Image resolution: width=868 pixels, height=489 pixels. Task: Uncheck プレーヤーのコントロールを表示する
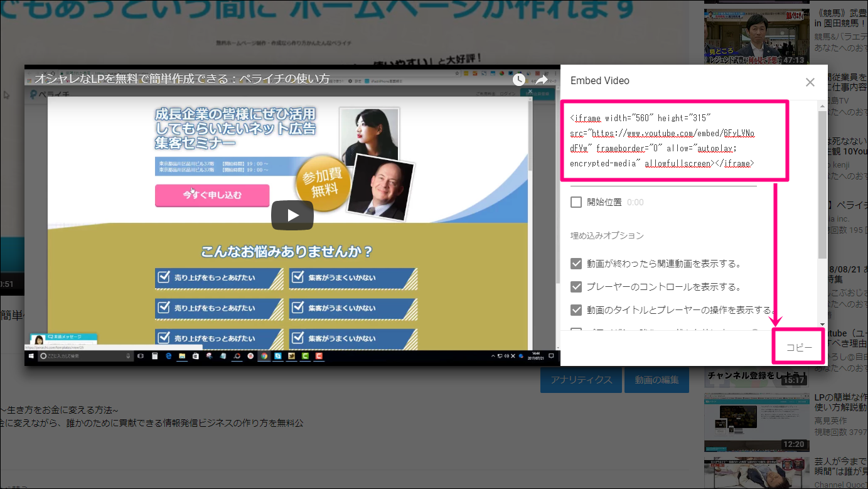coord(576,287)
